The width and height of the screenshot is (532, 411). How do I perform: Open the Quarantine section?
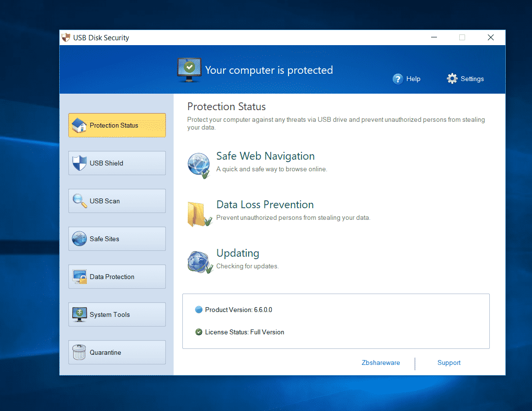[117, 352]
